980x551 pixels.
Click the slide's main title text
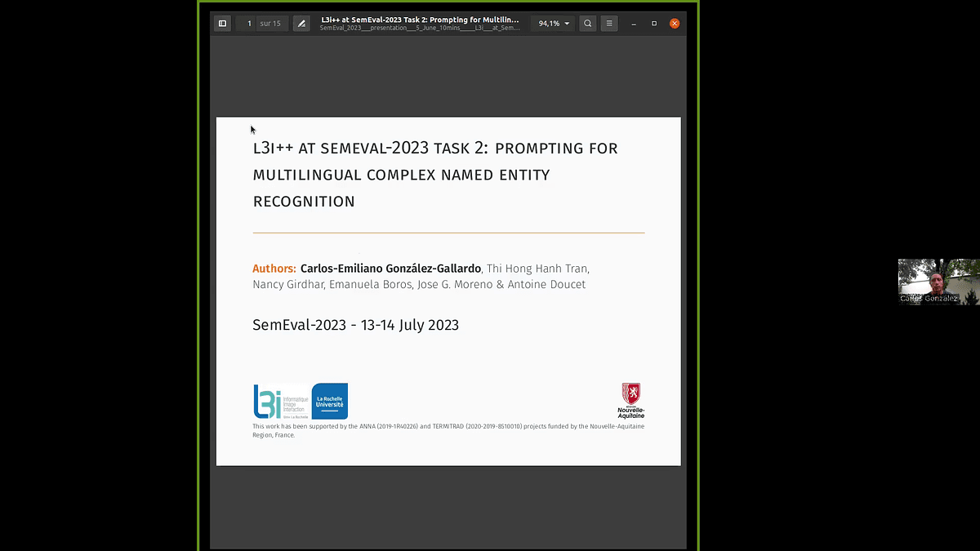pyautogui.click(x=434, y=175)
